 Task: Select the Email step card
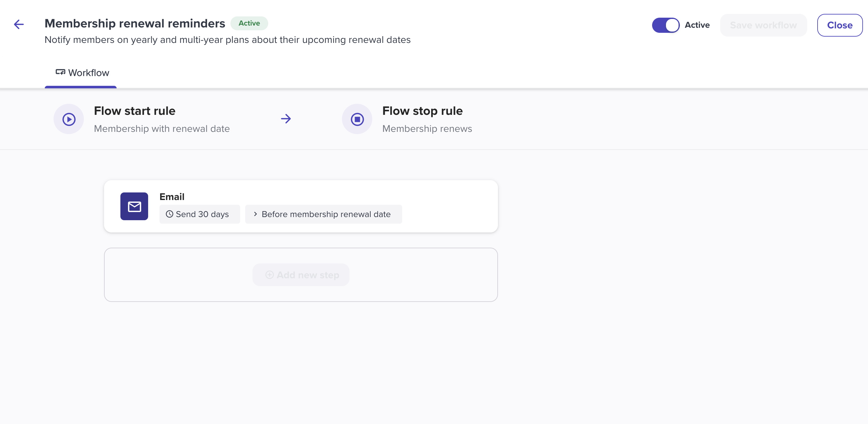pos(301,206)
